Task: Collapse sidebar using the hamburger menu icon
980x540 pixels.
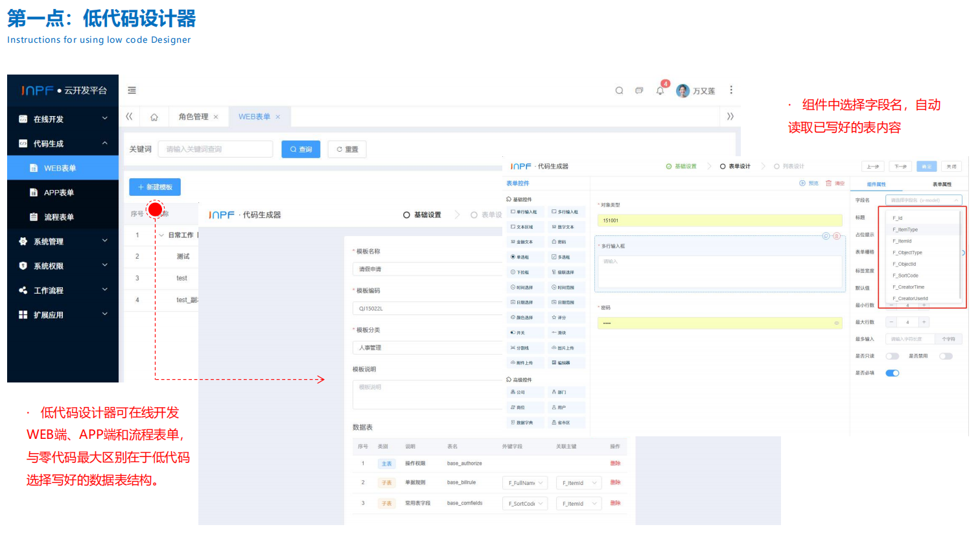Action: [x=132, y=91]
